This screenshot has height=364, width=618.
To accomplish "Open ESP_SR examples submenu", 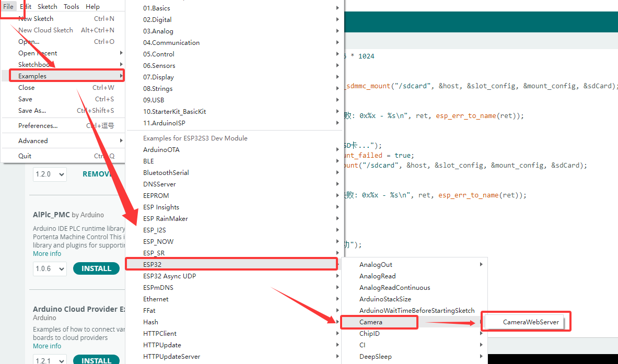I will [235, 253].
